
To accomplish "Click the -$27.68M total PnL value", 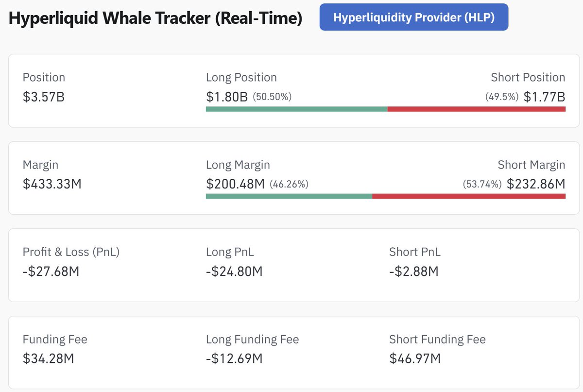I will [x=51, y=271].
